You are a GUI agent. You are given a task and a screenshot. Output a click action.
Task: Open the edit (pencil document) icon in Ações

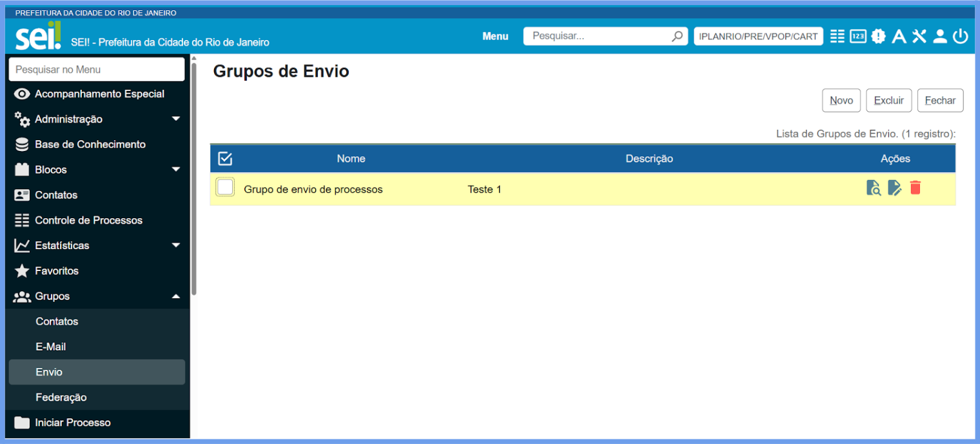tap(894, 188)
